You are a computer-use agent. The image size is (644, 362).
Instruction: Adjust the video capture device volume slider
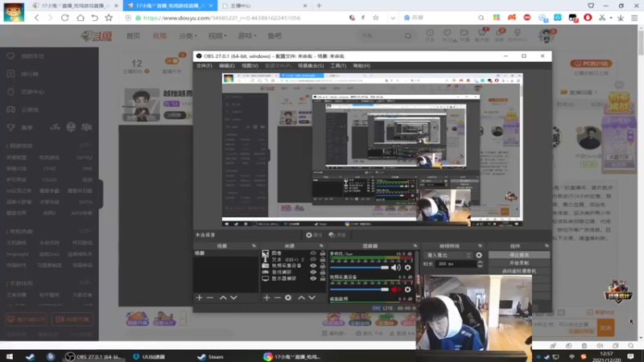[359, 290]
